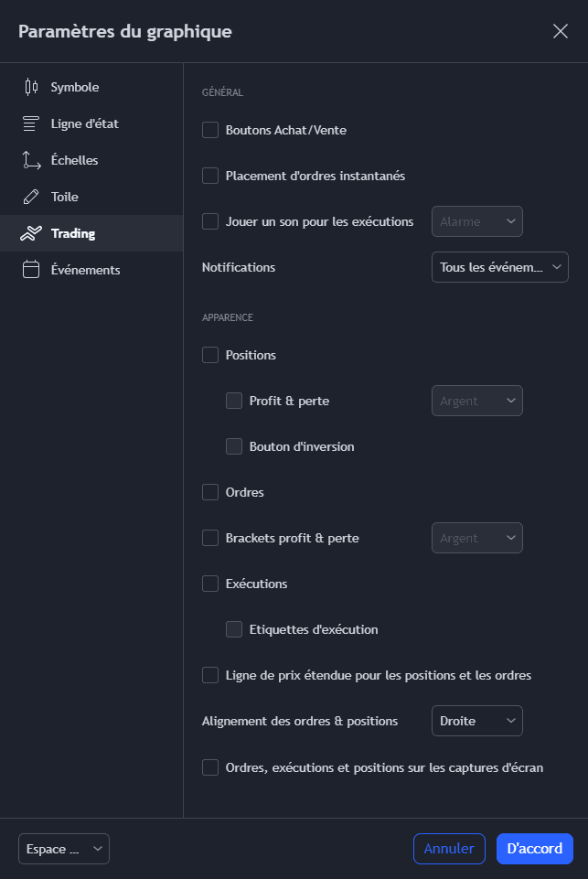
Task: Tick Placement d'ordres instantanés checkbox
Action: (x=210, y=176)
